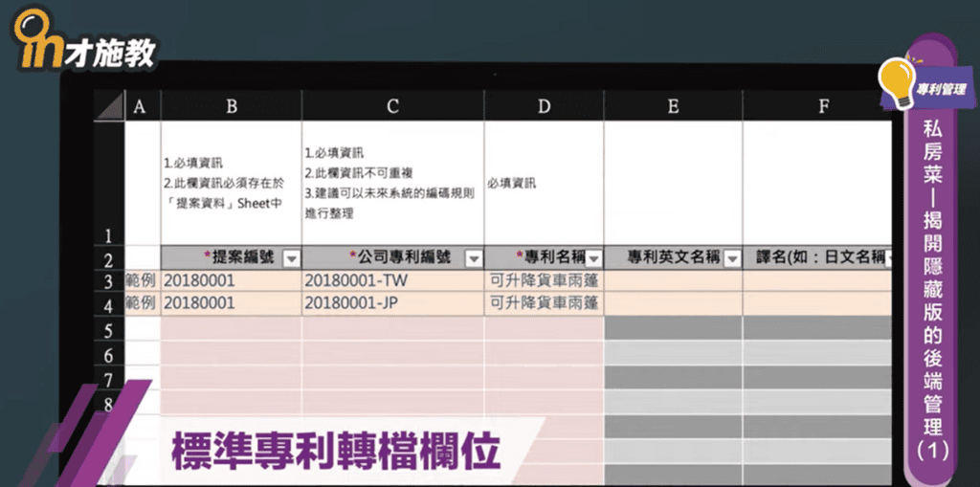The height and width of the screenshot is (487, 980).
Task: Click cell containing 20180001-JP
Action: point(392,304)
